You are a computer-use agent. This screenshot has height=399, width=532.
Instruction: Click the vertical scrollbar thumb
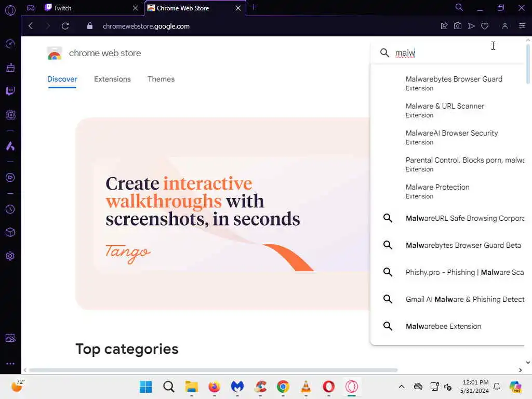coord(528,64)
